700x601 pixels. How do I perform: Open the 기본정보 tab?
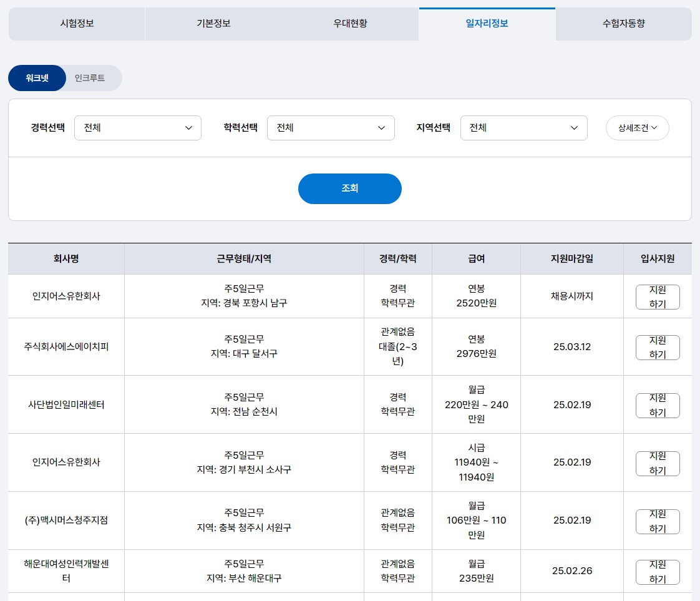213,24
